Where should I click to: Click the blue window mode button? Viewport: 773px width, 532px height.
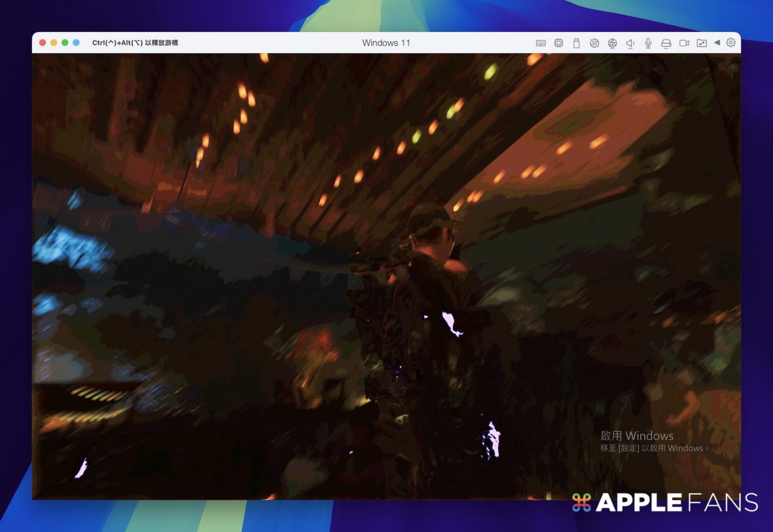coord(76,43)
